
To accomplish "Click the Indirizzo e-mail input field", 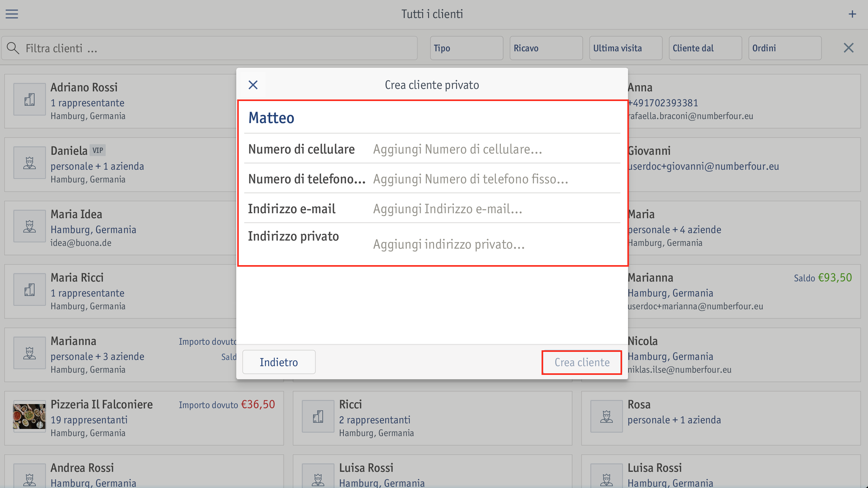I will coord(496,209).
